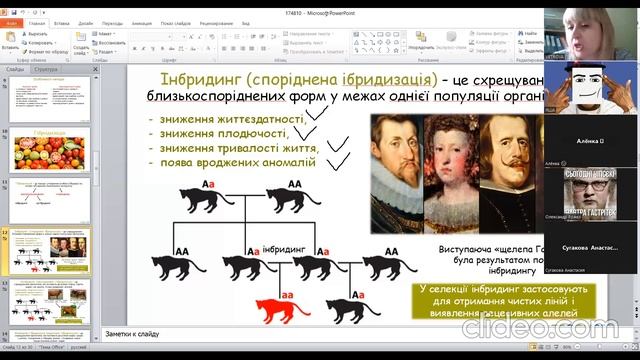Switch to the Дизайн ribbon tab

pos(86,24)
